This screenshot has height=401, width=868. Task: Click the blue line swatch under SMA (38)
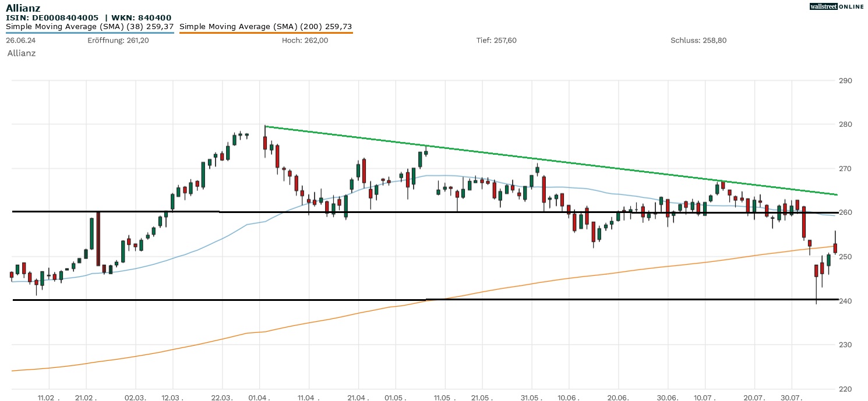click(90, 33)
